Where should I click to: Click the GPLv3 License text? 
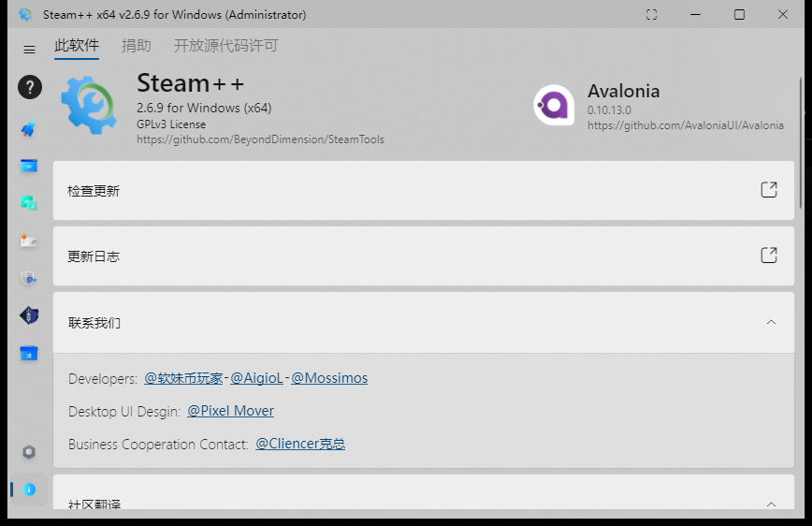[x=171, y=124]
